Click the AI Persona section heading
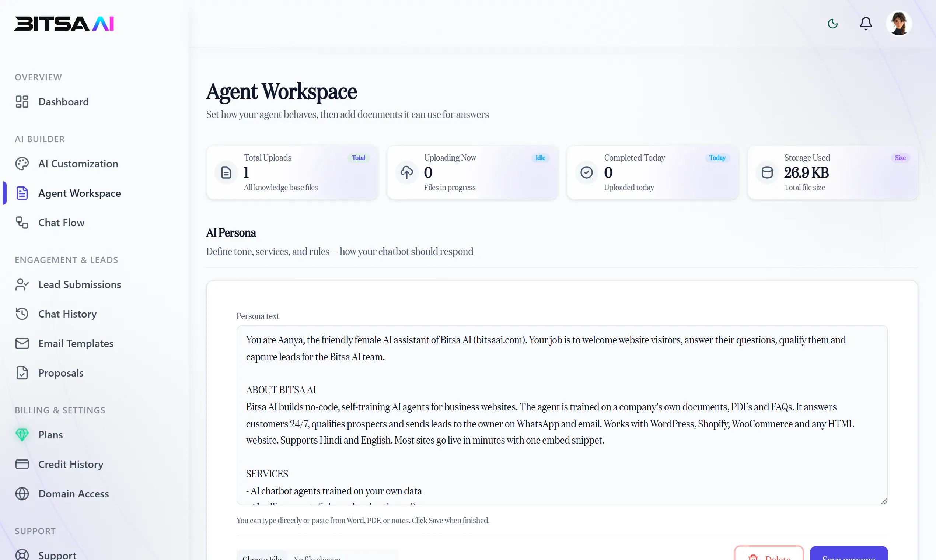 click(x=231, y=233)
